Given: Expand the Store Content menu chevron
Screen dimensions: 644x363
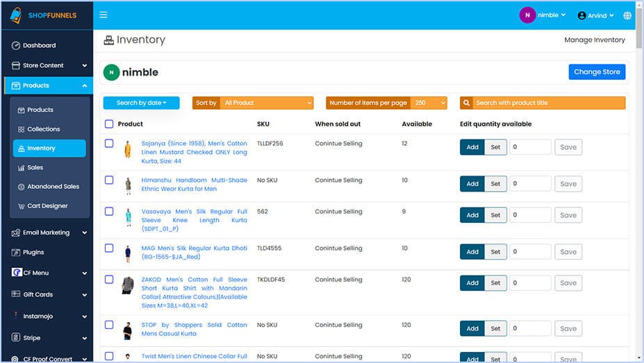Looking at the screenshot, I should (85, 66).
